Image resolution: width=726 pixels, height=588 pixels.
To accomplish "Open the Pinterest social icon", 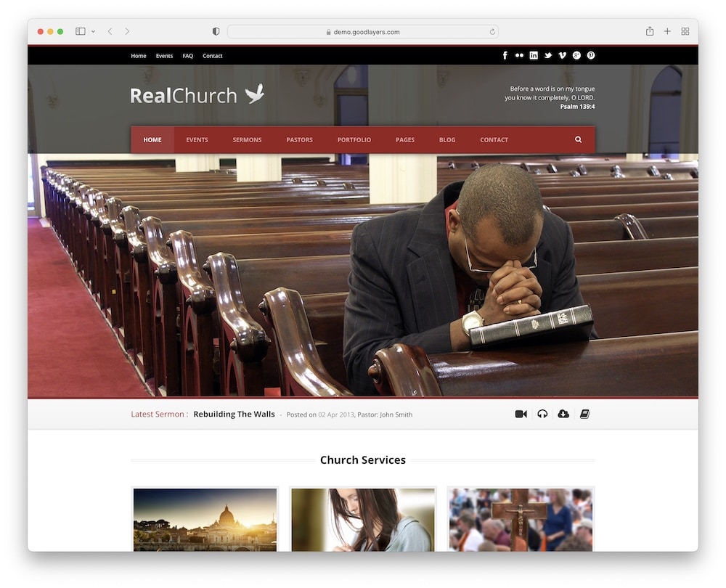I will click(591, 56).
